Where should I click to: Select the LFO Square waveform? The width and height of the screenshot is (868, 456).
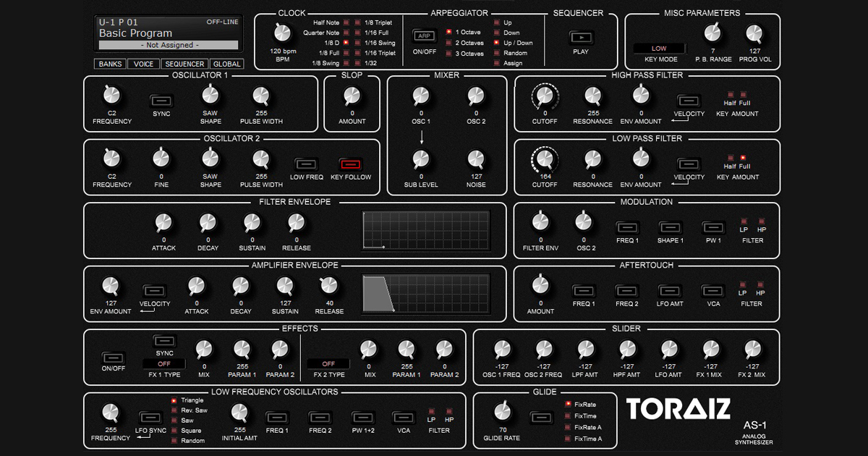click(174, 430)
